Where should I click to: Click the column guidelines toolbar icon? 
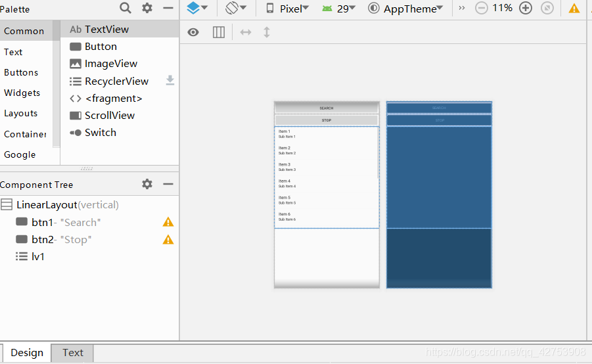pos(219,32)
